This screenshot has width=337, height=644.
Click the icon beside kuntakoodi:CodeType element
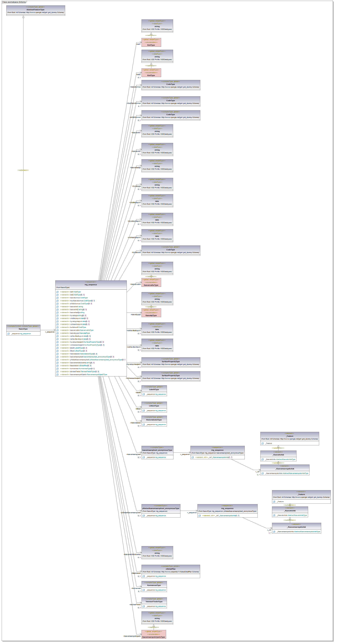57,327
